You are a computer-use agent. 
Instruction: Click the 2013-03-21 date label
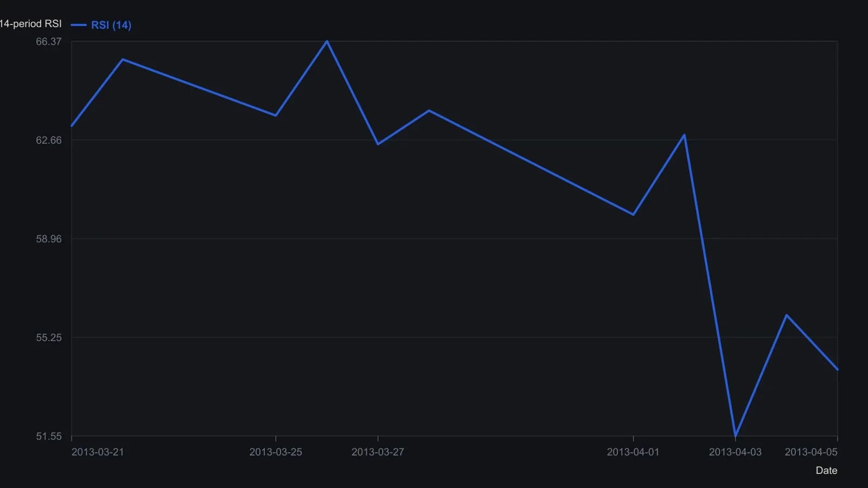[98, 452]
